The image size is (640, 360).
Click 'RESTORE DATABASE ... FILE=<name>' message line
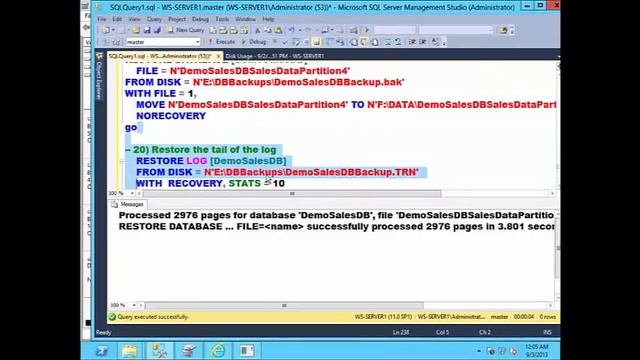coord(336,227)
